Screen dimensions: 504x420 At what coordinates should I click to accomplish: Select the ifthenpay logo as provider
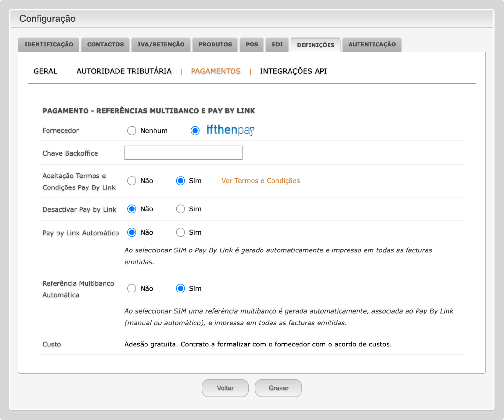pos(230,130)
